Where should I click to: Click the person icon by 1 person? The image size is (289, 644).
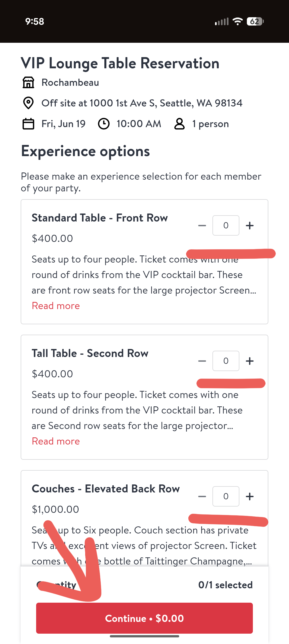[179, 124]
